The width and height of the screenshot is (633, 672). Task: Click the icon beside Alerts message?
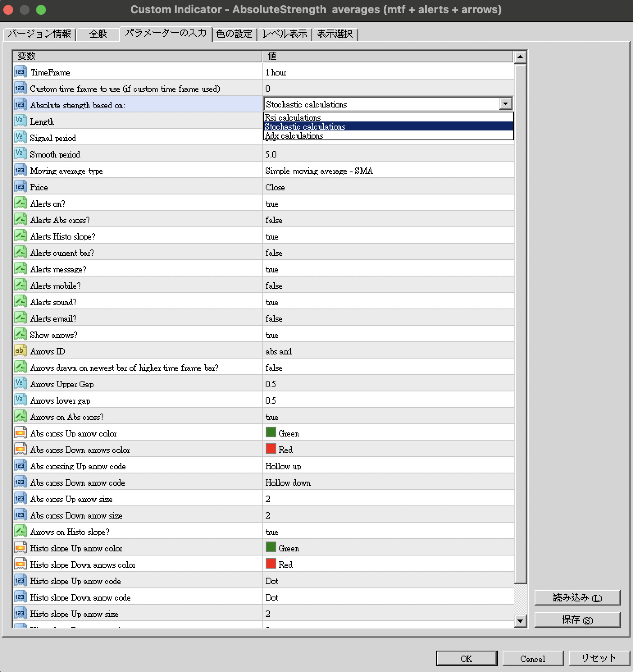(20, 269)
